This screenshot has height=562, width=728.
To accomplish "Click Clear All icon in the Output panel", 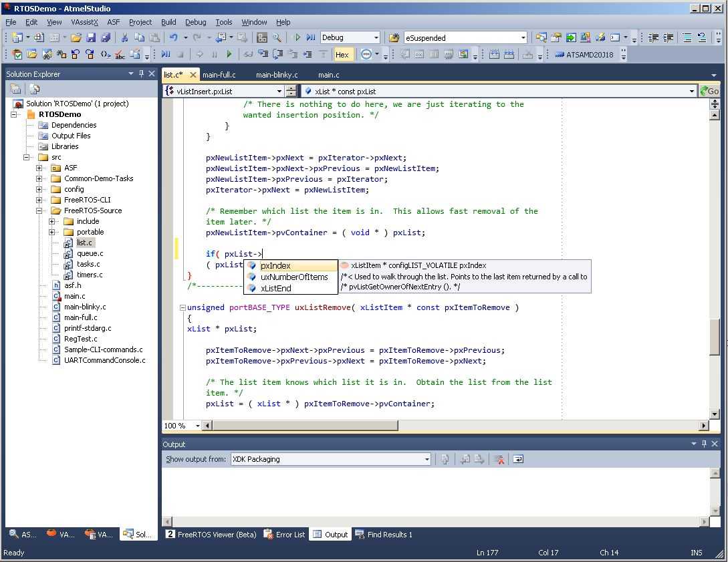I will pyautogui.click(x=499, y=459).
